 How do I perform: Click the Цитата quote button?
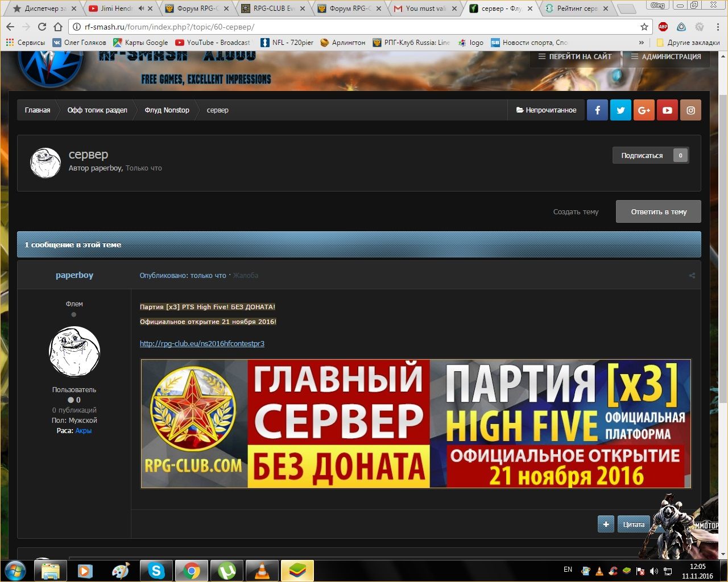coord(633,524)
